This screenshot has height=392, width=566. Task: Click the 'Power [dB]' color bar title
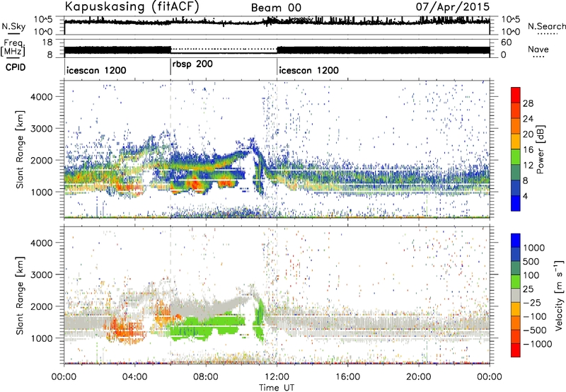pos(540,149)
